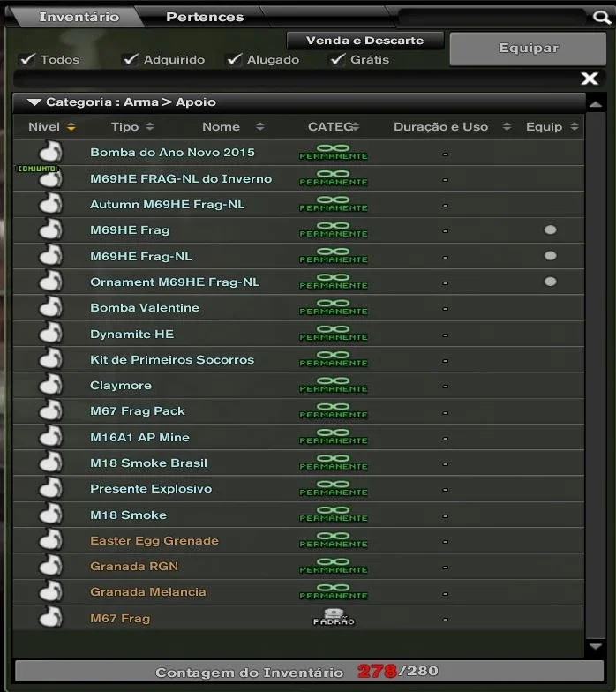The image size is (616, 692).
Task: Click icon beside Granada RGN
Action: pyautogui.click(x=51, y=566)
